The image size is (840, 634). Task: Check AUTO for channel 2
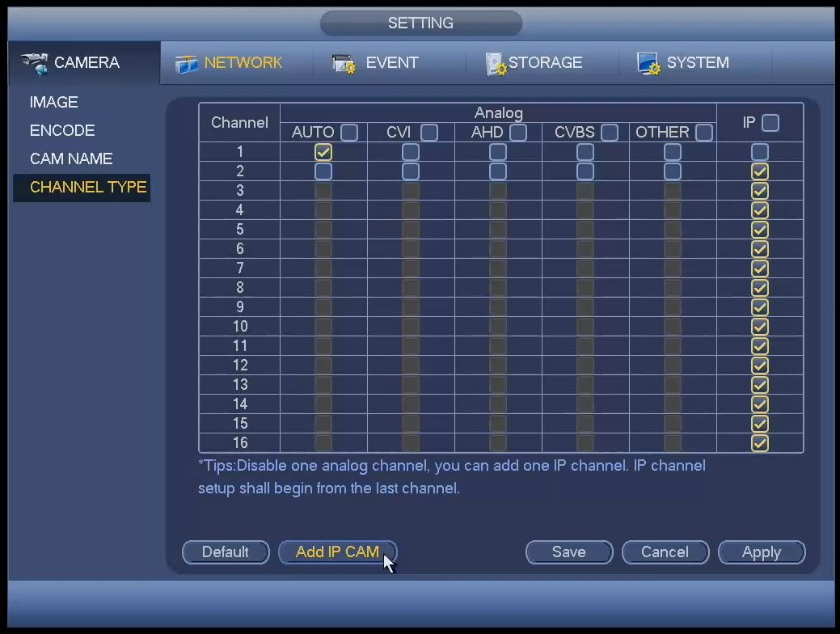[x=323, y=171]
